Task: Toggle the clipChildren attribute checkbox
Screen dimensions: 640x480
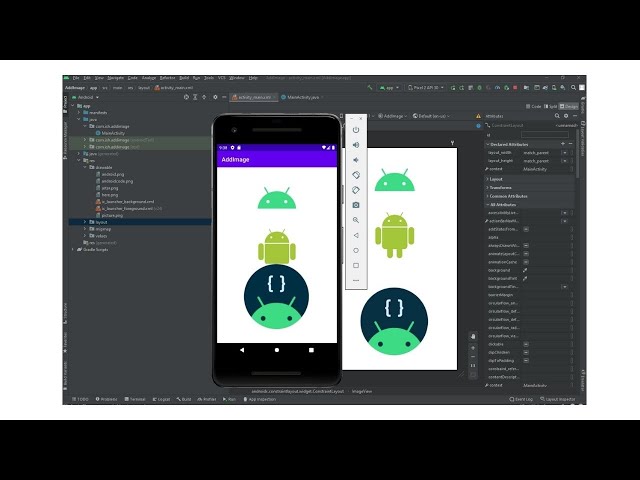Action: click(x=526, y=352)
